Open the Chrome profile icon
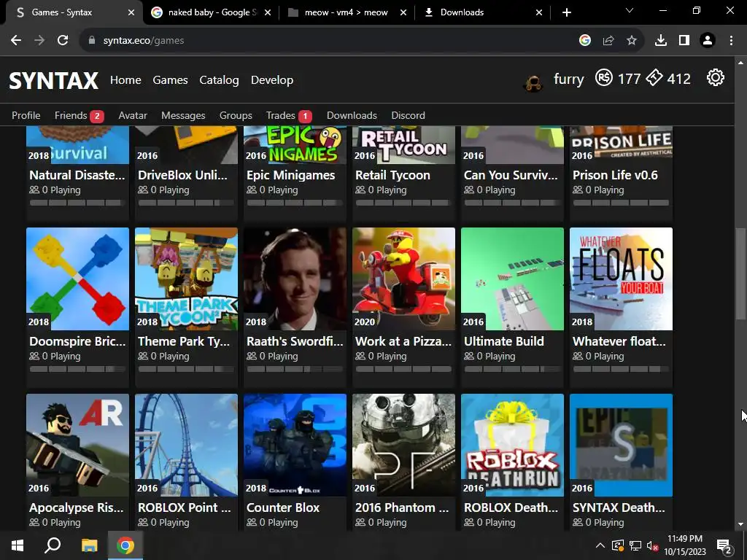The width and height of the screenshot is (747, 560). tap(708, 41)
